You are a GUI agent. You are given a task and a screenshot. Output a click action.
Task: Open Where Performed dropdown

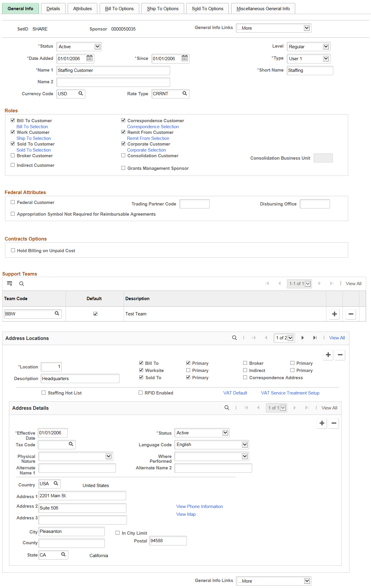click(x=211, y=456)
